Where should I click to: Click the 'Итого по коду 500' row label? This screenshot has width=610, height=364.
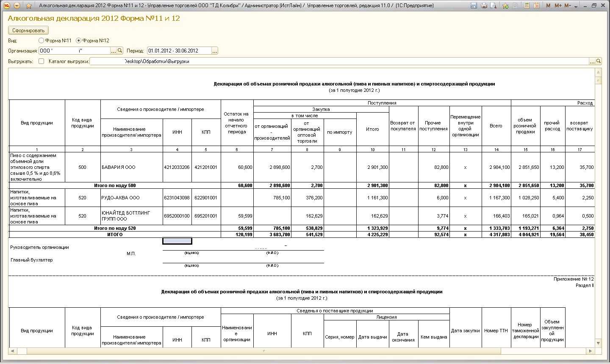pos(115,185)
